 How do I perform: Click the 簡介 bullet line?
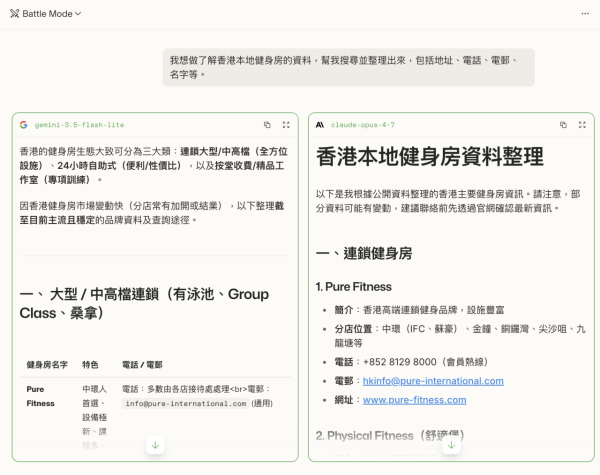pyautogui.click(x=419, y=310)
